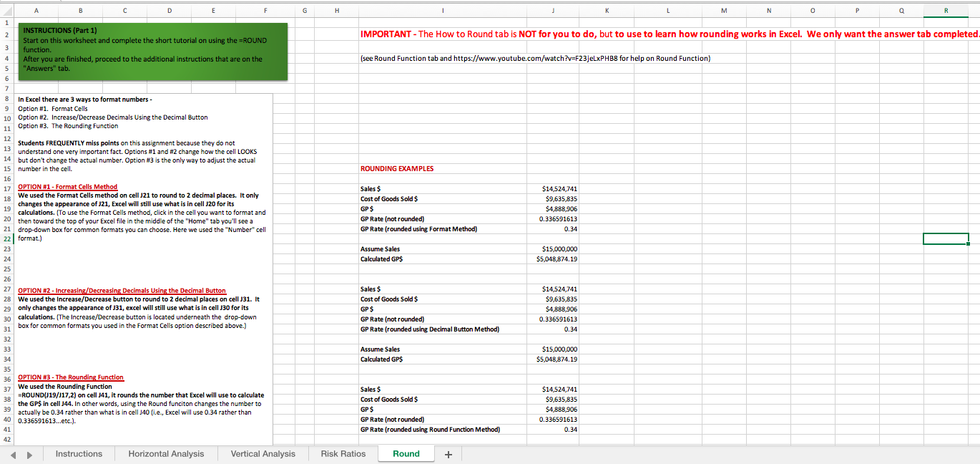Open the Vertical Analysis worksheet tab
The image size is (980, 464).
pyautogui.click(x=263, y=453)
